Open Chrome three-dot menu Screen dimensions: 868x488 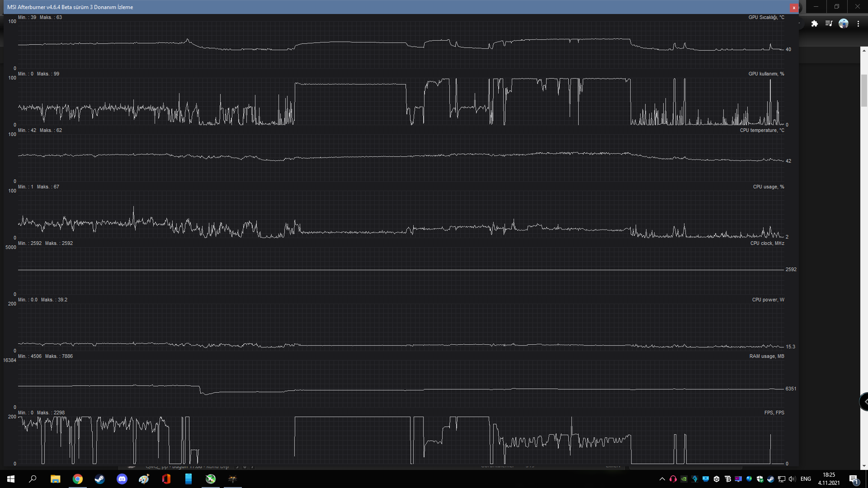point(858,23)
